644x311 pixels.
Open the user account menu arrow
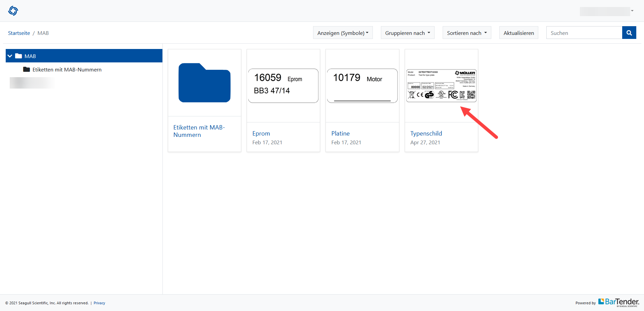[632, 11]
